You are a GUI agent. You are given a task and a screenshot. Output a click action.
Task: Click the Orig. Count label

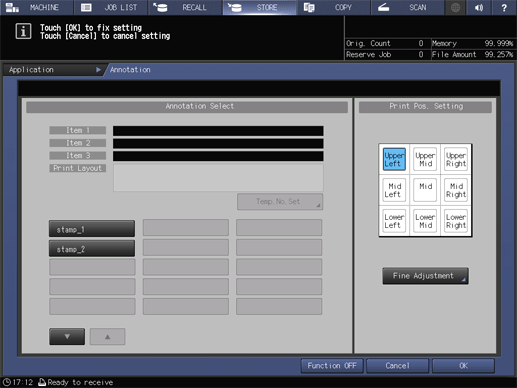coord(368,43)
